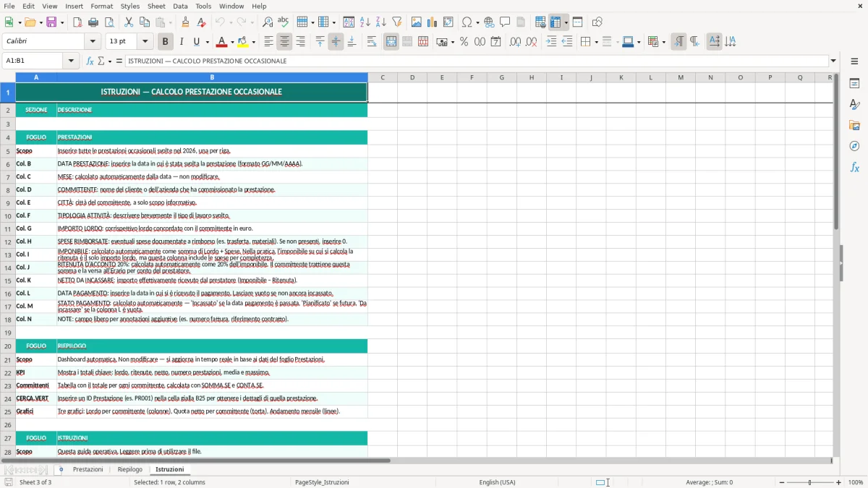The width and height of the screenshot is (868, 488).
Task: Select the Clone Formatting paintbrush
Action: tap(185, 22)
